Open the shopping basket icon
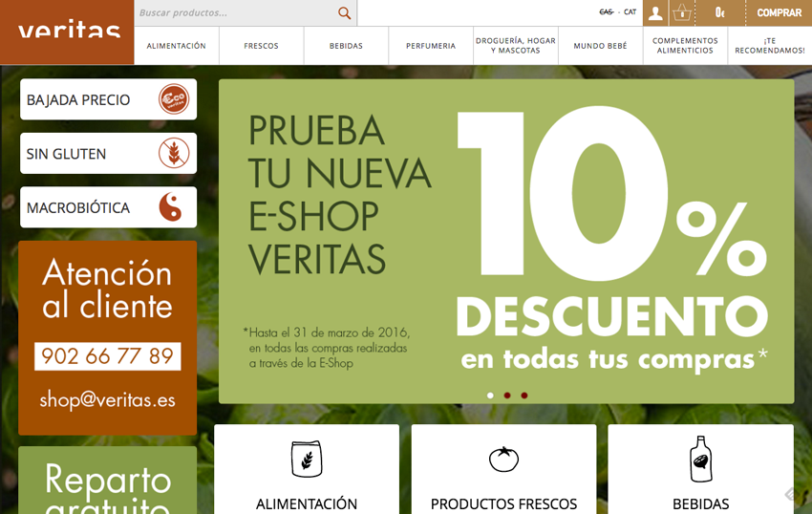Viewport: 812px width, 514px height. coord(682,13)
